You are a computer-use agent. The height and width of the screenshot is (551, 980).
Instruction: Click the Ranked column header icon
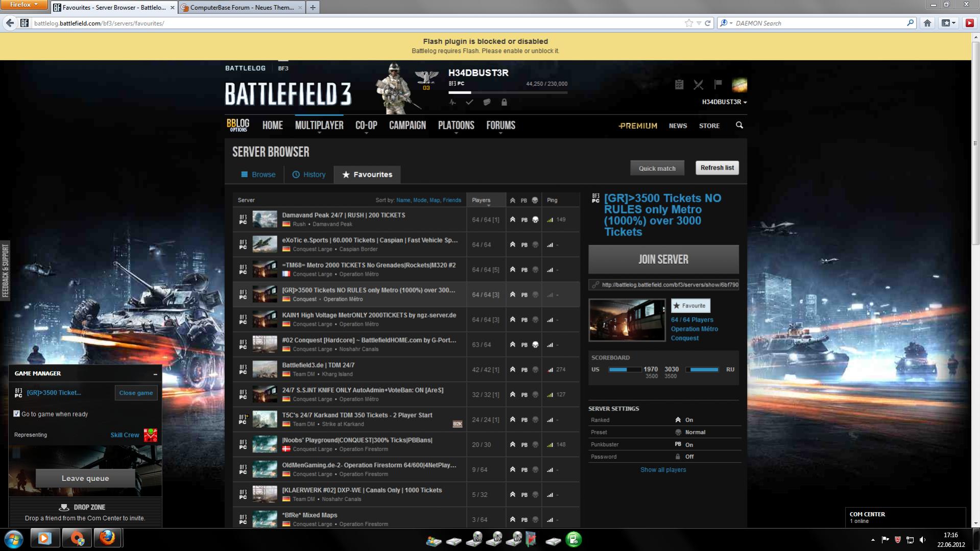point(512,200)
